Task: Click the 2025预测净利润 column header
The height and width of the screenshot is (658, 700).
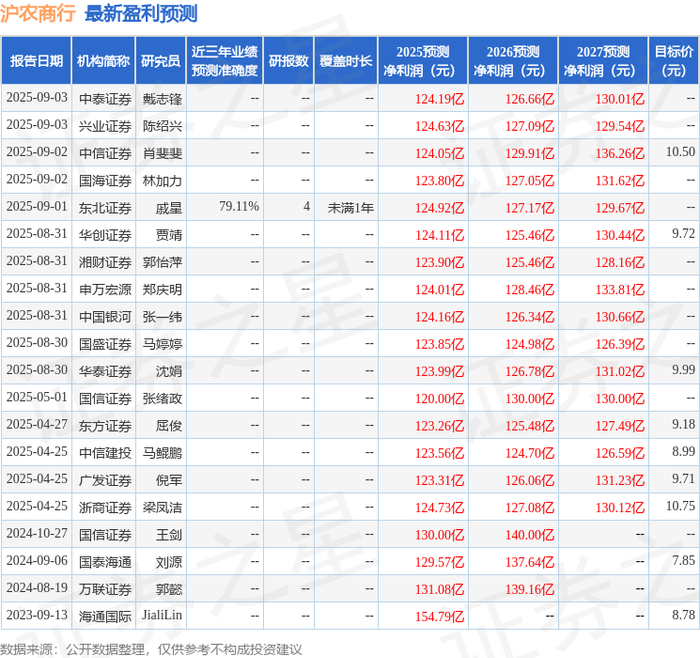Action: (x=423, y=61)
